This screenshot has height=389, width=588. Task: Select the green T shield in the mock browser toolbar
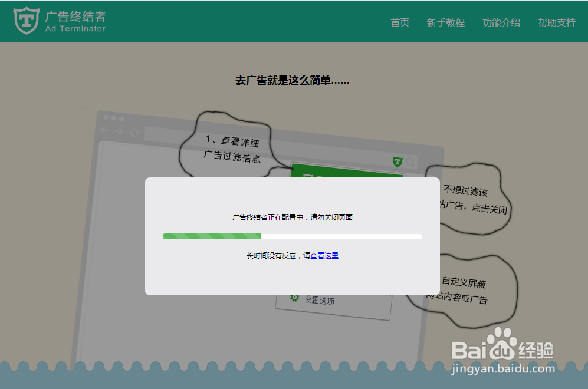point(399,161)
